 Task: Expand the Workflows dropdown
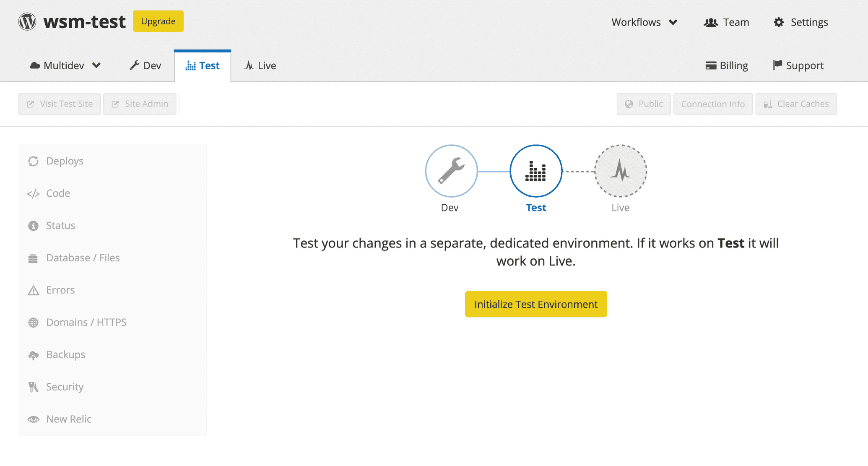(x=644, y=22)
